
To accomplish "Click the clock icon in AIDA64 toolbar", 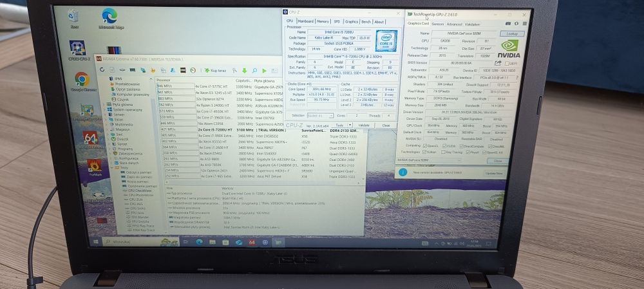I will [193, 70].
